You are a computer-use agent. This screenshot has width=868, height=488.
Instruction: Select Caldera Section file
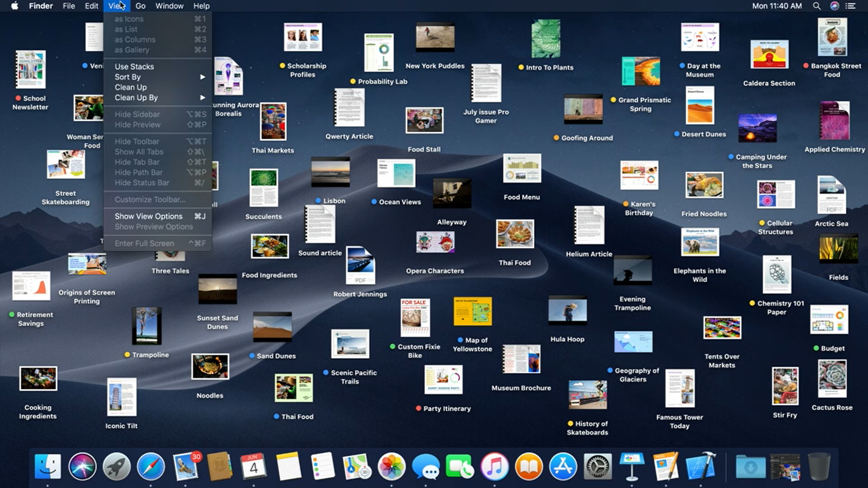(769, 54)
